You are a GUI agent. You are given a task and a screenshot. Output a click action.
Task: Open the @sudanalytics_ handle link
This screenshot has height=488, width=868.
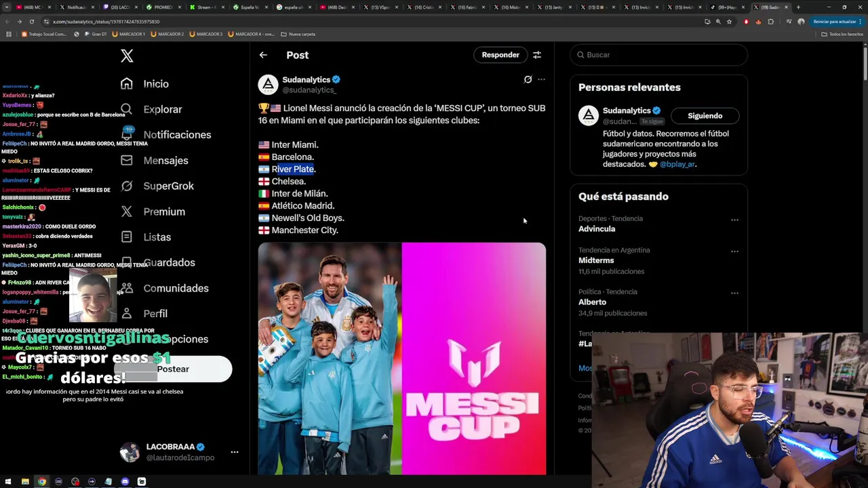pyautogui.click(x=309, y=90)
